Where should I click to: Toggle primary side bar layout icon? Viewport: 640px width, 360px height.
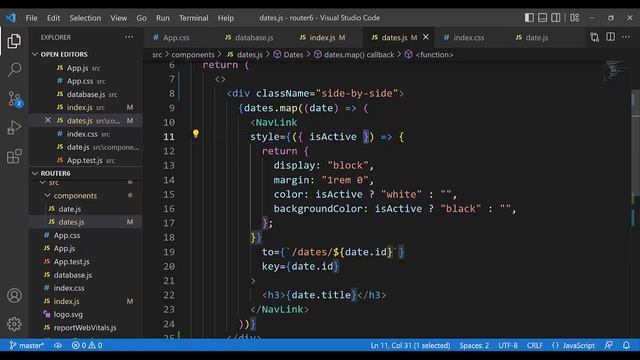click(x=529, y=18)
